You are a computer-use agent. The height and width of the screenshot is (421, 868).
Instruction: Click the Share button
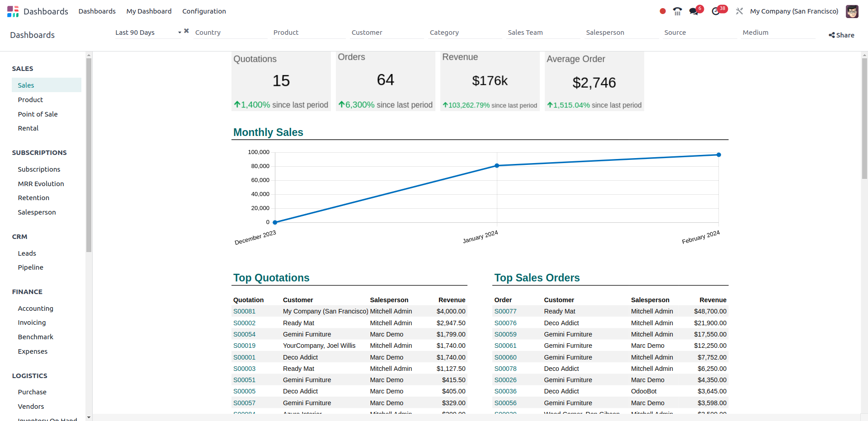pos(841,35)
